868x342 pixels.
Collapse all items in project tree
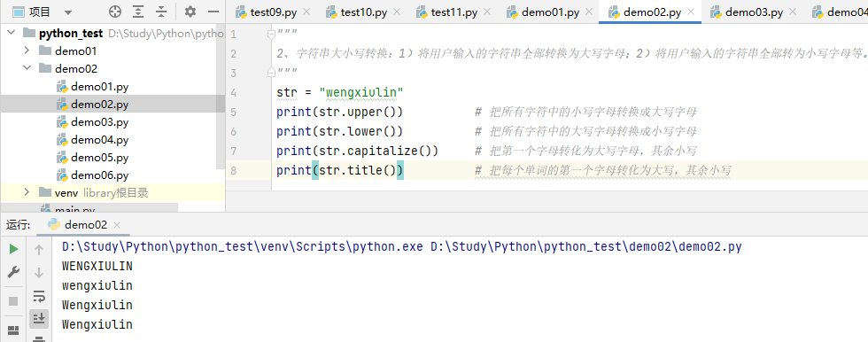tap(161, 12)
